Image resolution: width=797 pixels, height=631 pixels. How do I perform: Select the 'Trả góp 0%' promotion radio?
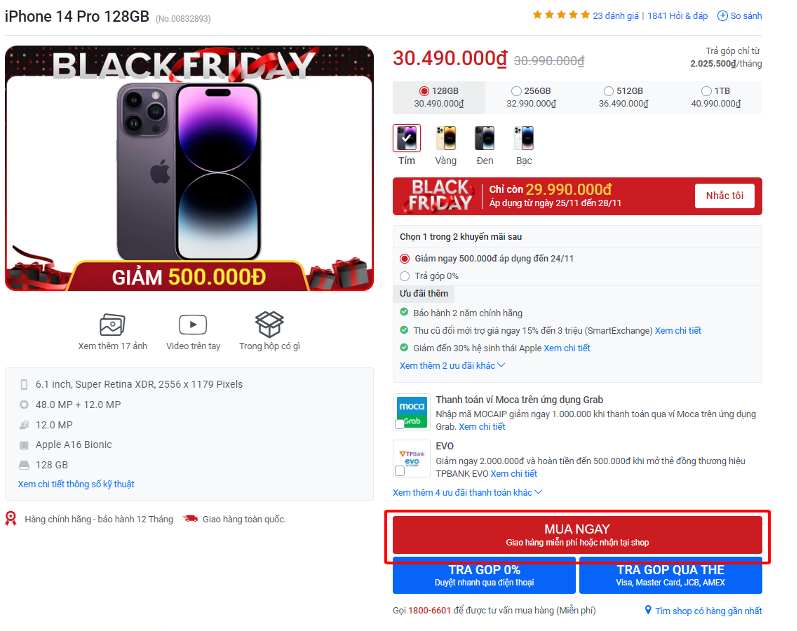tap(405, 276)
